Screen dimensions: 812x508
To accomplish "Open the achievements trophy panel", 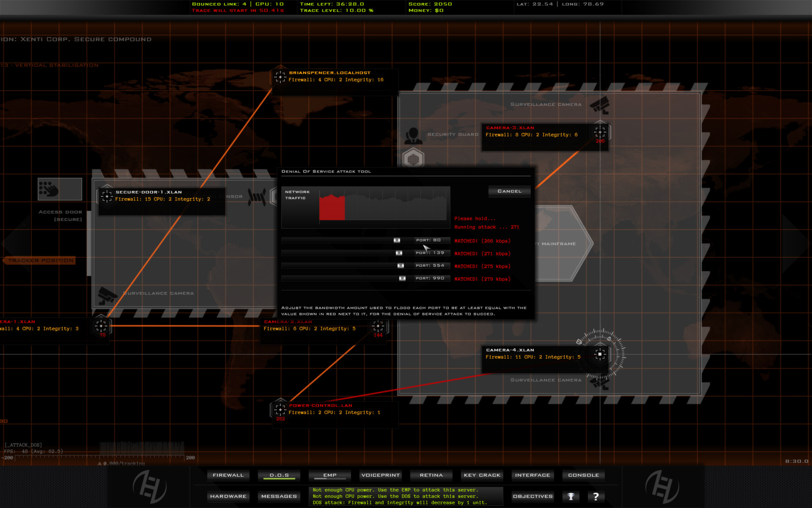I will click(571, 496).
